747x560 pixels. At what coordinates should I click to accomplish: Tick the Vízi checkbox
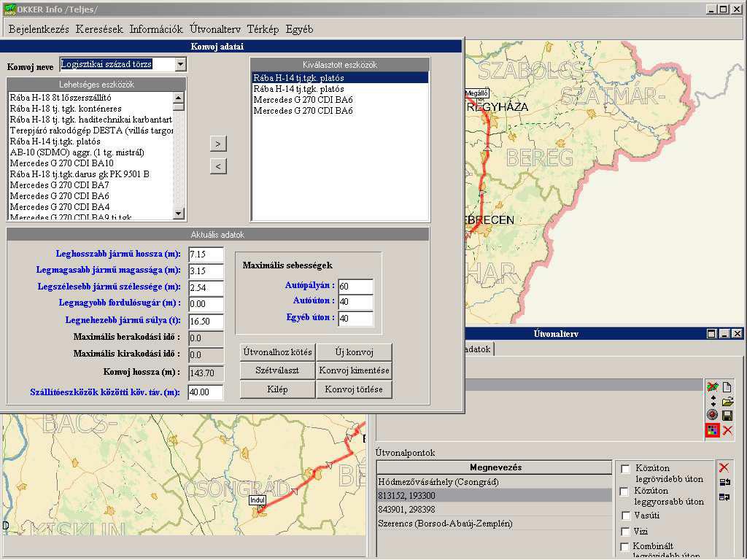click(625, 532)
